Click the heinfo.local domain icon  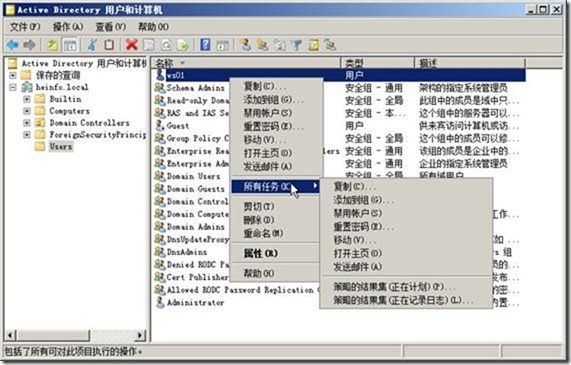tap(27, 87)
